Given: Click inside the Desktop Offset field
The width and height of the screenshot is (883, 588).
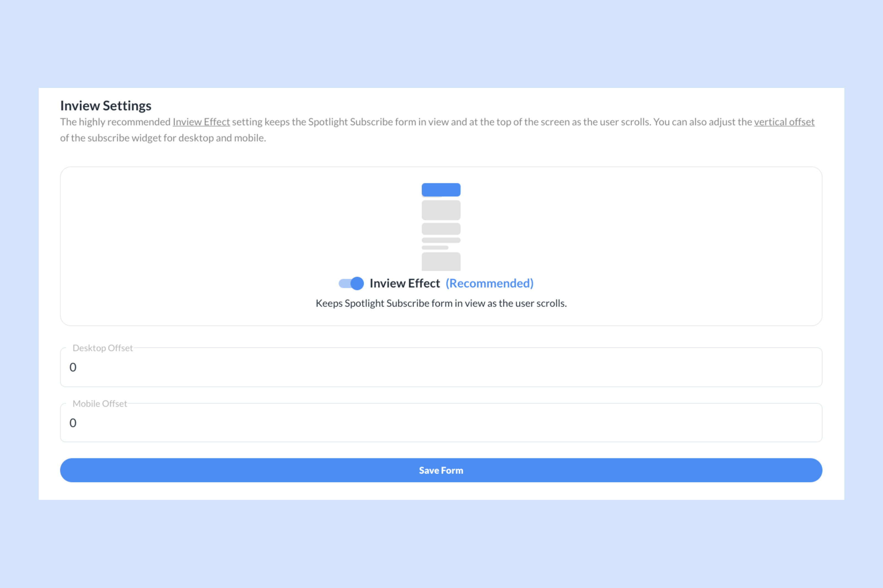Looking at the screenshot, I should (441, 367).
